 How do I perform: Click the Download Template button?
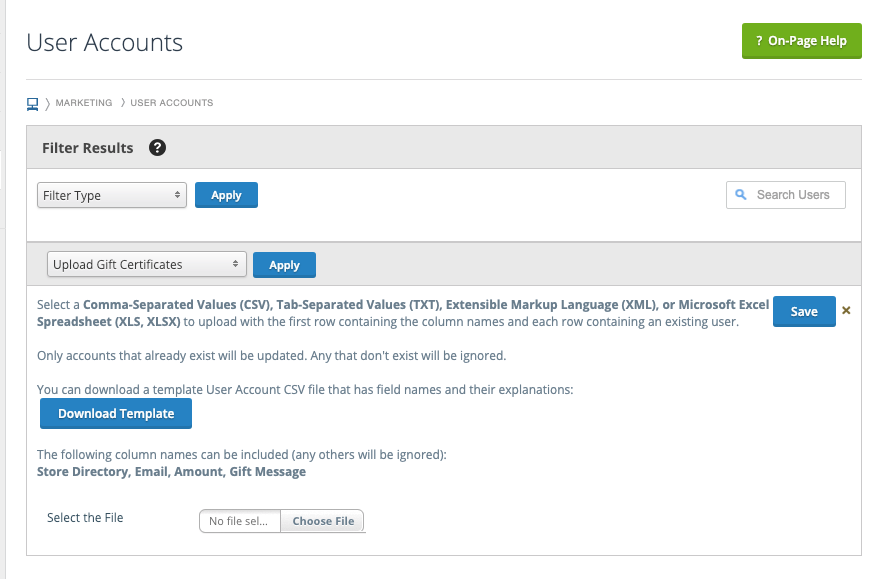click(x=116, y=413)
